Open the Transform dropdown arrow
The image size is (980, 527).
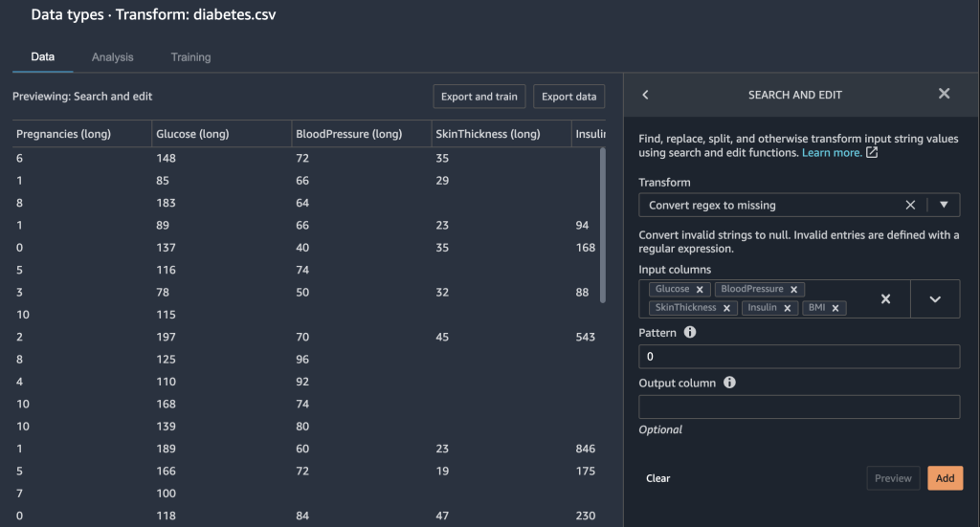point(944,205)
